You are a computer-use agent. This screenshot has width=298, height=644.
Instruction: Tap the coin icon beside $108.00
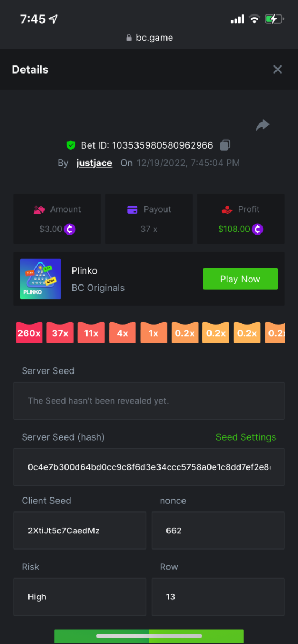pos(258,229)
